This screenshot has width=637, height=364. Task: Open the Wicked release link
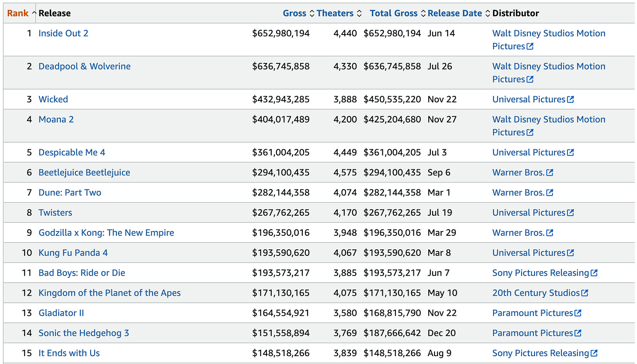click(x=53, y=99)
